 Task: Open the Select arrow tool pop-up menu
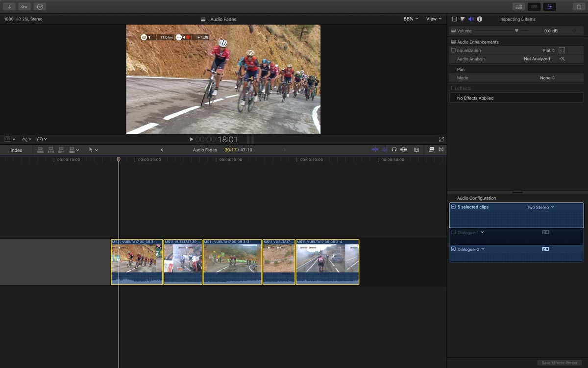93,150
